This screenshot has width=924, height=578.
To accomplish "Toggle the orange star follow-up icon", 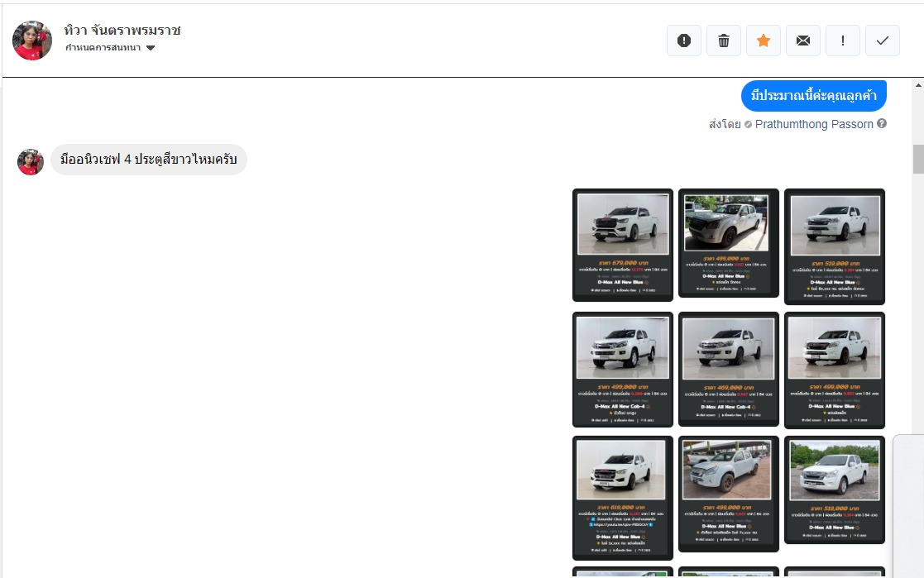I will (x=764, y=41).
